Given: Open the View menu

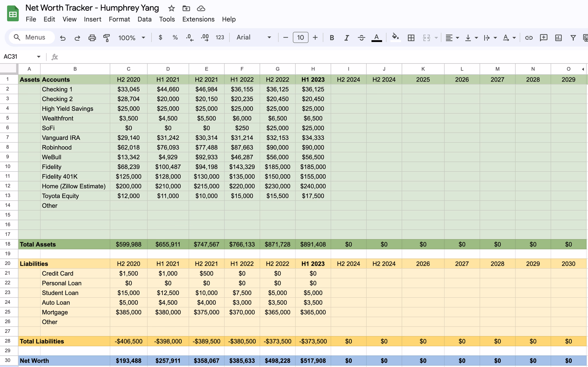Looking at the screenshot, I should click(x=69, y=19).
